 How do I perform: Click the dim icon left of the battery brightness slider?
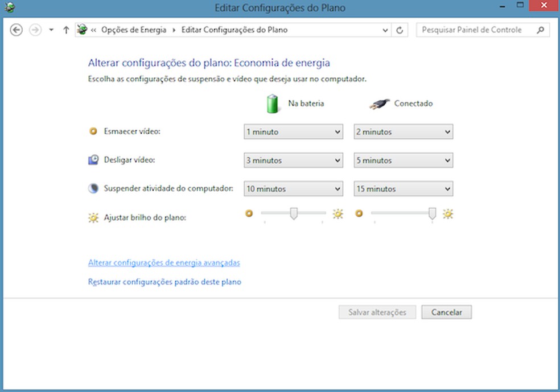click(x=249, y=213)
